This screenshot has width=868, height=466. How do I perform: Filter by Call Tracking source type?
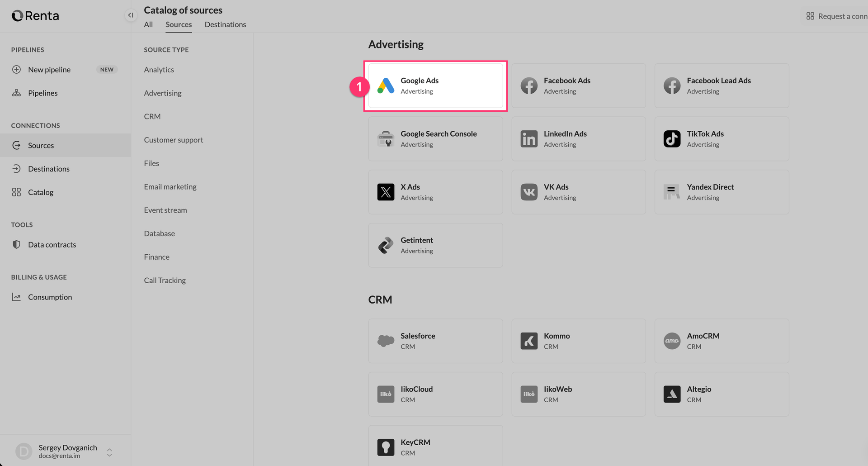[x=165, y=281]
